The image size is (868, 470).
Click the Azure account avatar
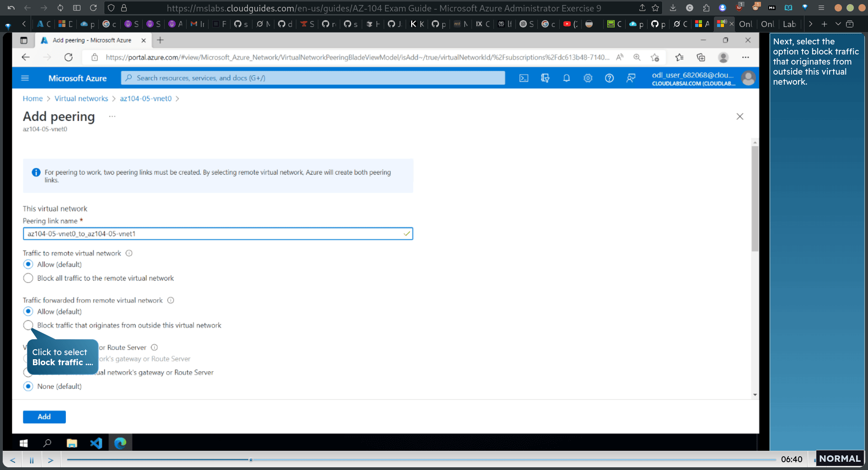coord(748,78)
